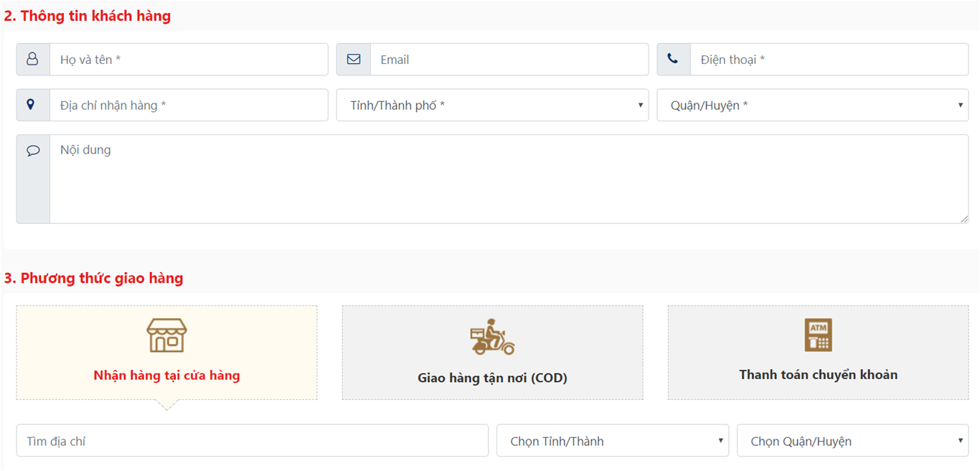Expand the Chọn Quận/Huyện store dropdown

point(852,441)
